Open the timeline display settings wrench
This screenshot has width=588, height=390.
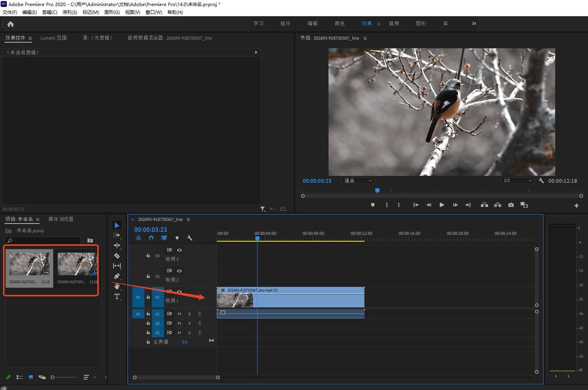[190, 238]
